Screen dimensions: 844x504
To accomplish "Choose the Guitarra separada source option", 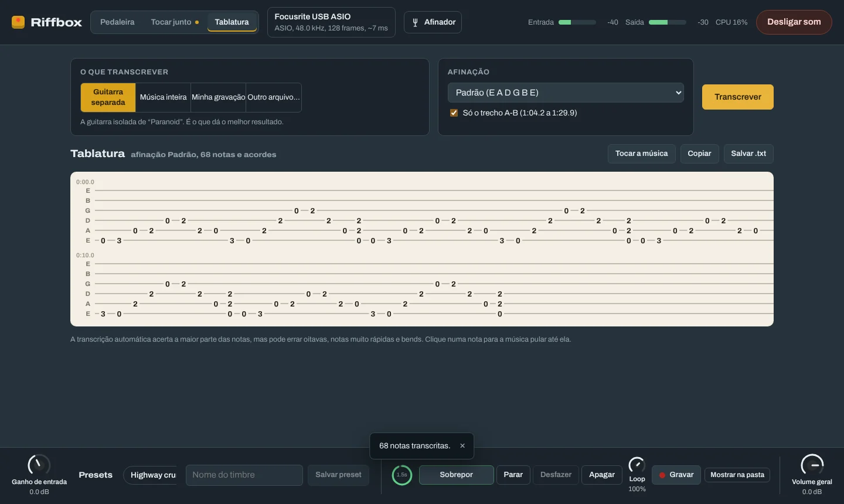I will pos(108,97).
